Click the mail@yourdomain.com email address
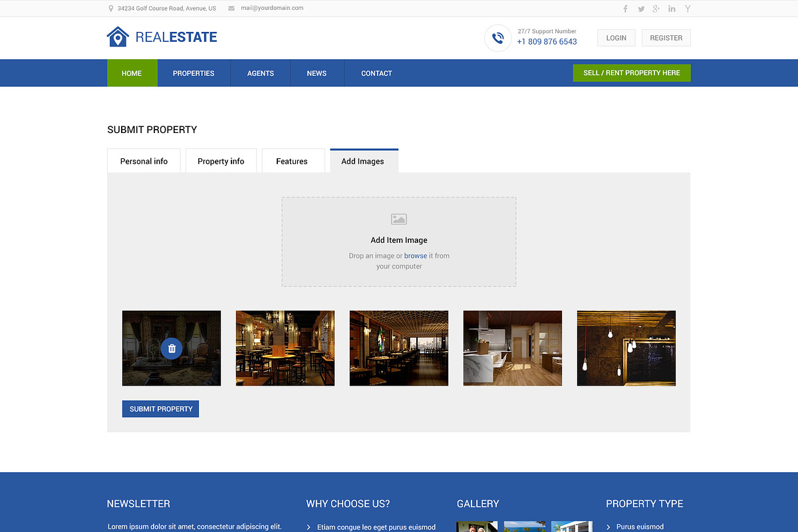This screenshot has height=532, width=798. [x=272, y=8]
